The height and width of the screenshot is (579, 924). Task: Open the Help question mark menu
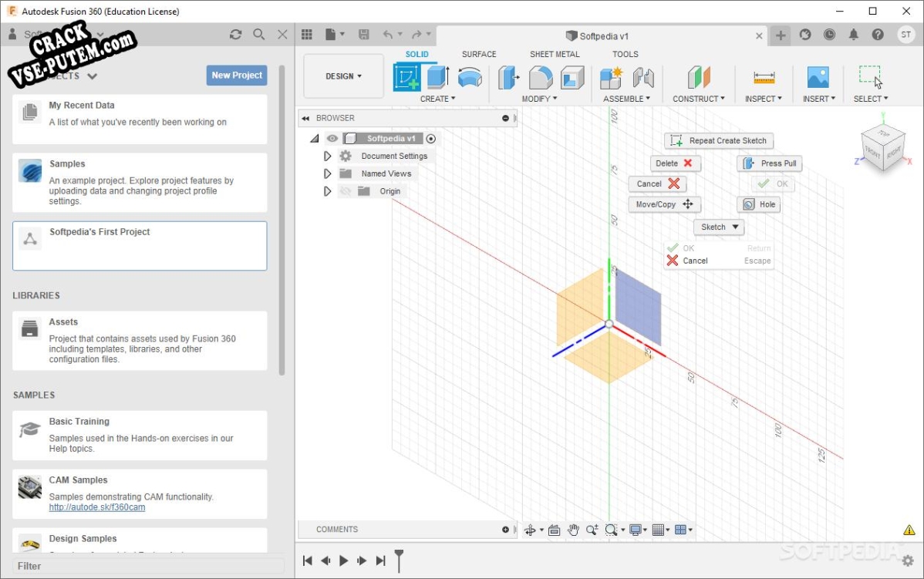pyautogui.click(x=878, y=35)
